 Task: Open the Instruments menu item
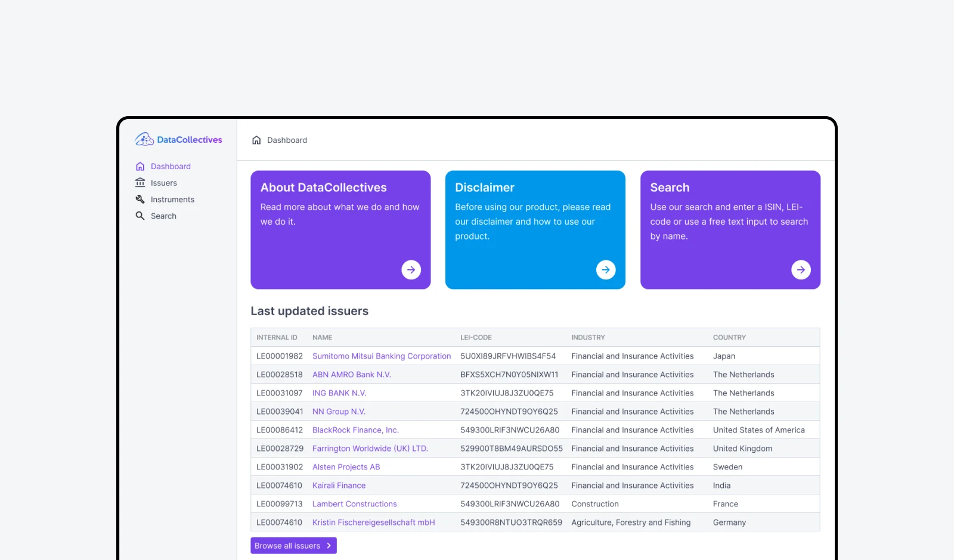(172, 200)
